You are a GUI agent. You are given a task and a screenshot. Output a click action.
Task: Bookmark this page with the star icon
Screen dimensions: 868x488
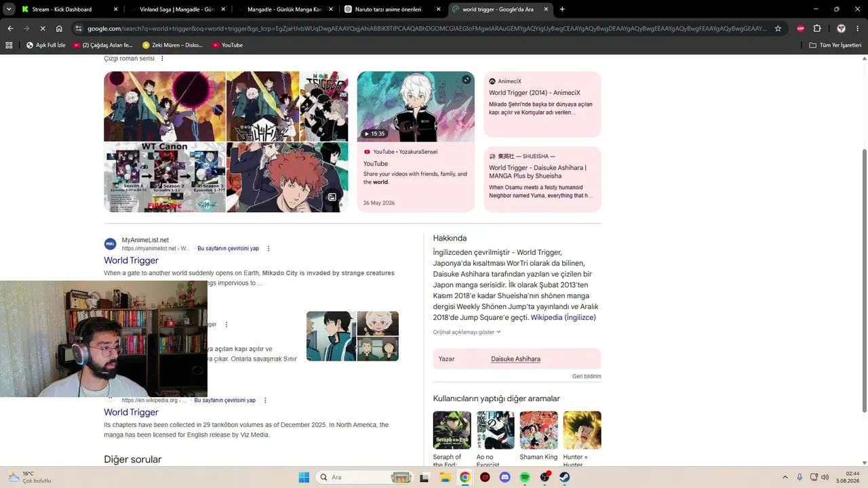pos(778,28)
